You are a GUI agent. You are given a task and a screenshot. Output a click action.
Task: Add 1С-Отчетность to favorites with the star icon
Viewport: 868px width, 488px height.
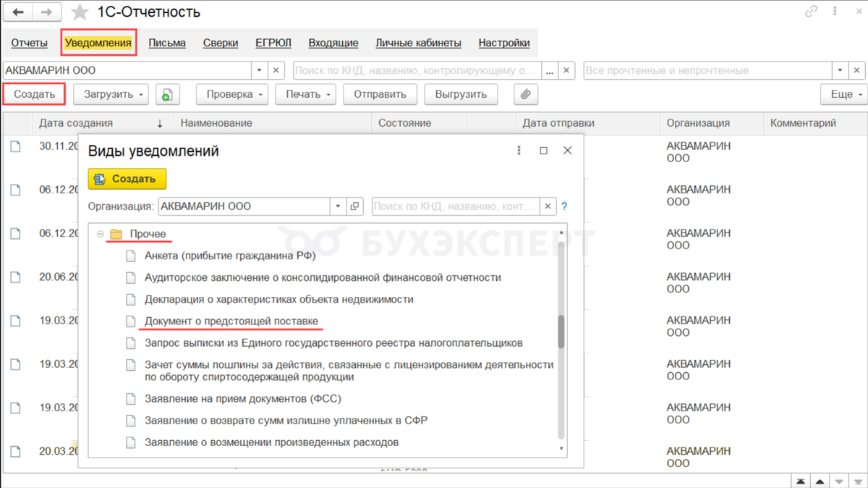coord(81,12)
